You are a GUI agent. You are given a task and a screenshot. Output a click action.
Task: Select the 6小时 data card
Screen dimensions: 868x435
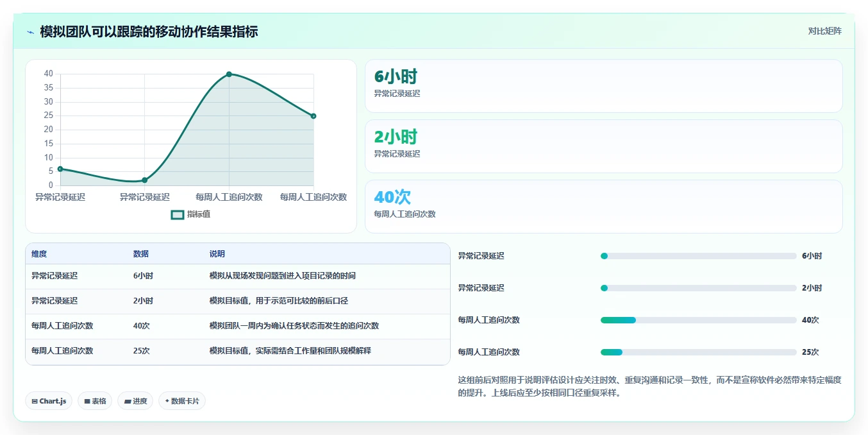603,86
